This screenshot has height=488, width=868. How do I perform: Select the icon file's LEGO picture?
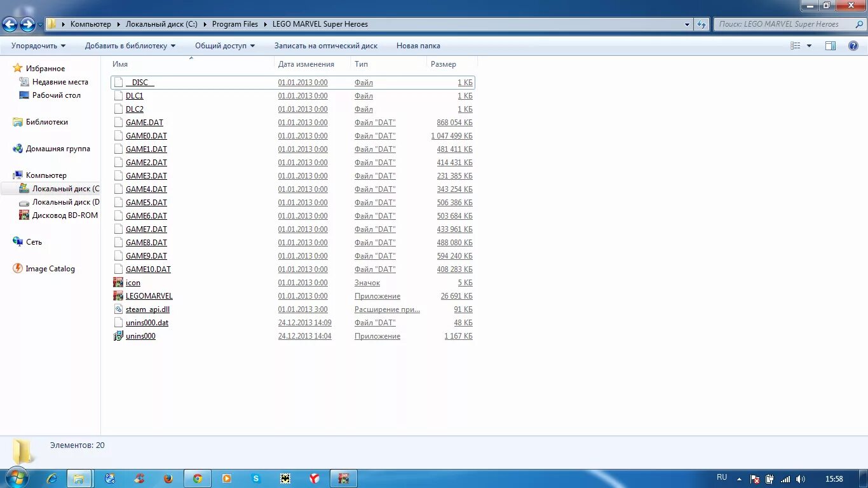(118, 283)
